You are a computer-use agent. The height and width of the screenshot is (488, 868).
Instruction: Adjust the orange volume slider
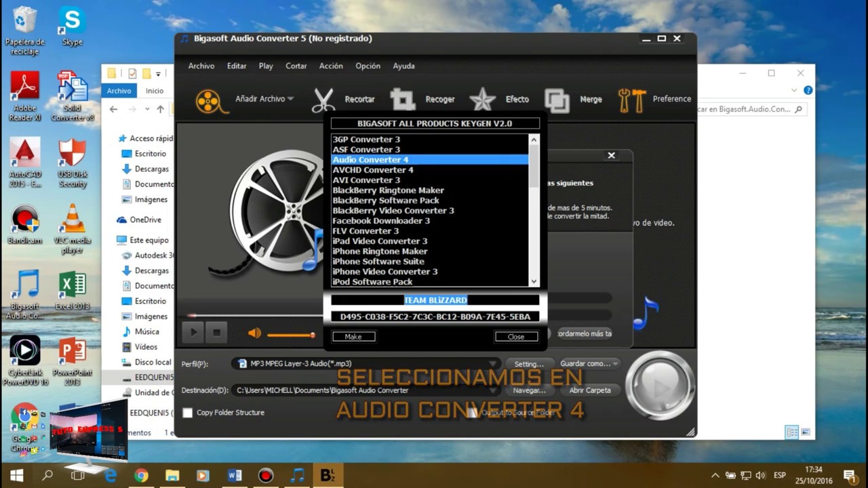click(x=292, y=335)
